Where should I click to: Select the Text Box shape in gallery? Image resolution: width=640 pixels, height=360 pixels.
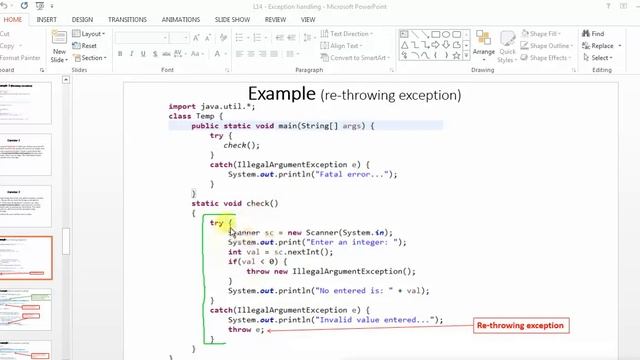(404, 34)
